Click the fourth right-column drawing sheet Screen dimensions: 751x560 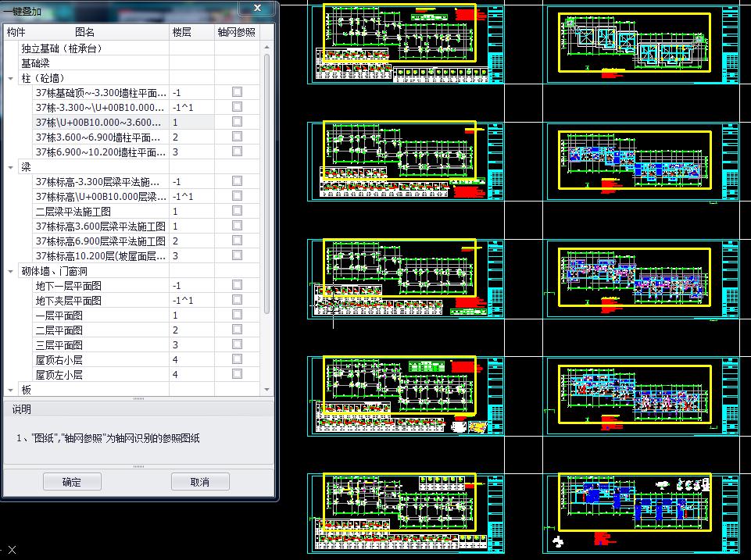[x=643, y=396]
